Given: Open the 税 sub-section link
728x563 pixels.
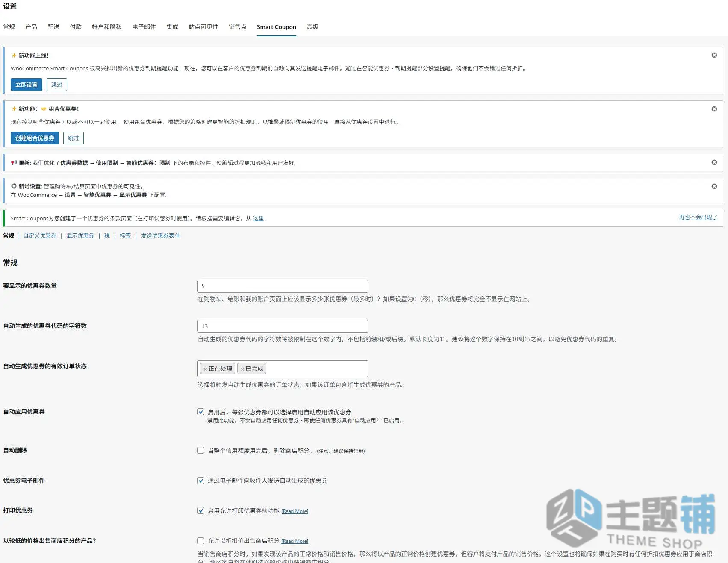Looking at the screenshot, I should coord(107,235).
